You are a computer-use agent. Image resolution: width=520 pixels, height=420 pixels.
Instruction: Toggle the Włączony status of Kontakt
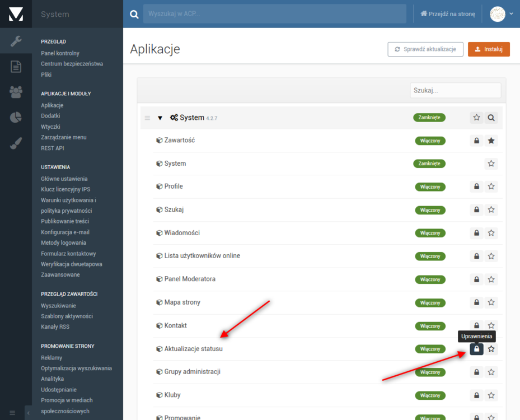430,326
